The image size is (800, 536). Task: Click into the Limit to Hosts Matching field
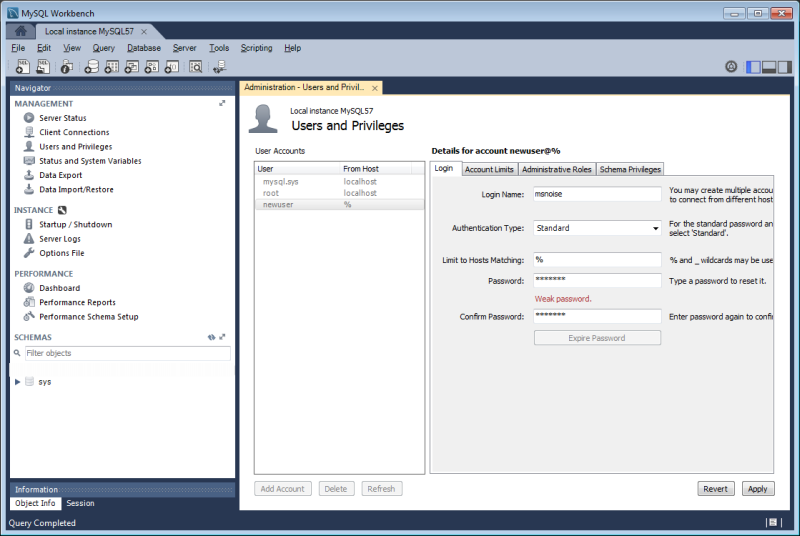597,260
